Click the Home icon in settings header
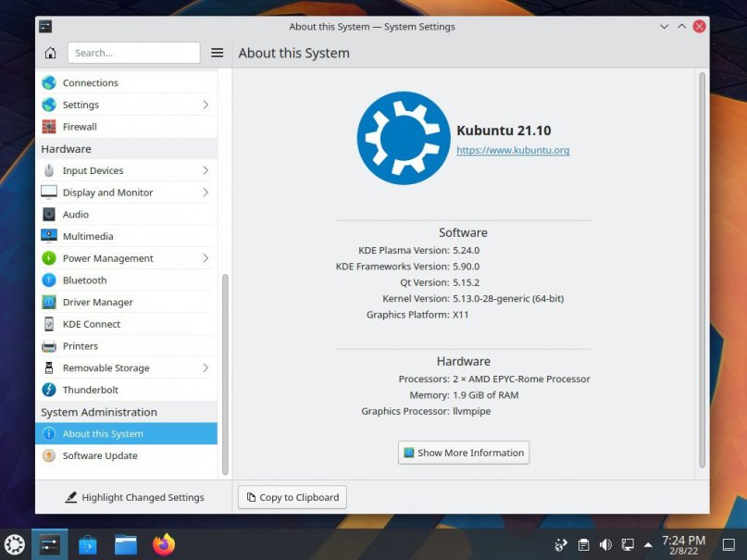747x560 pixels. (x=50, y=53)
